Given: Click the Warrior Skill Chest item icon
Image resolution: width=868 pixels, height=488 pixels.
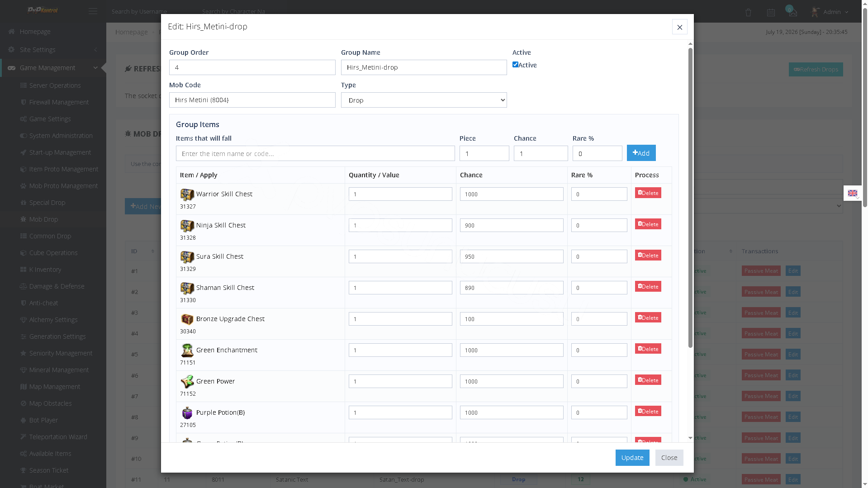Looking at the screenshot, I should (x=187, y=194).
